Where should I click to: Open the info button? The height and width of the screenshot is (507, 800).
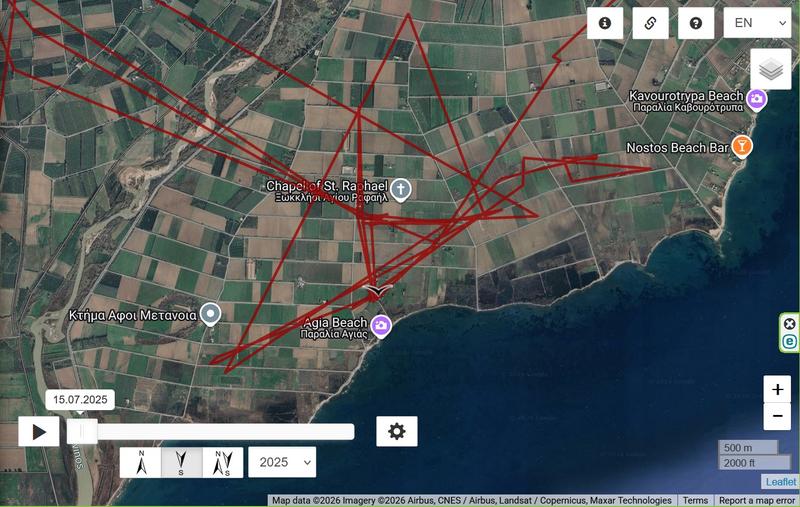pos(605,23)
